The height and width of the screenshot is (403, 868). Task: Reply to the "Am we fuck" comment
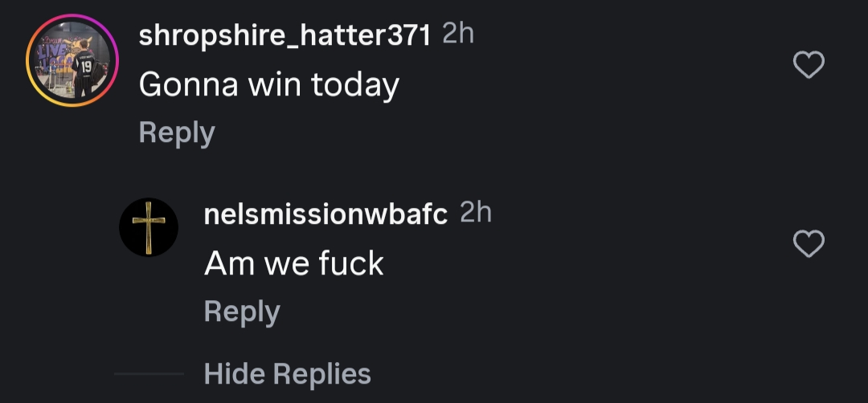[241, 311]
